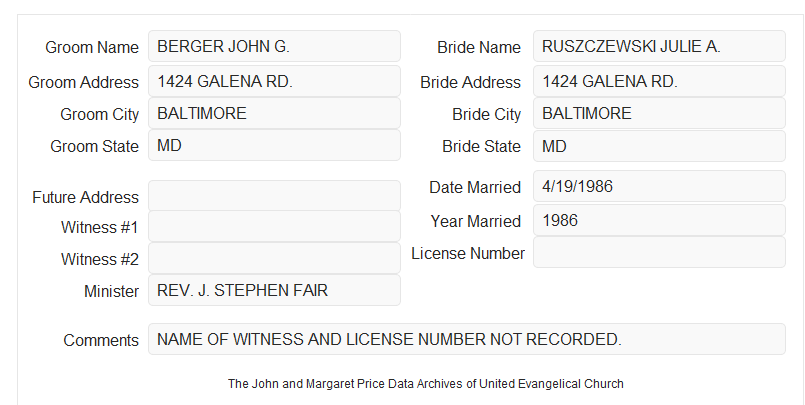Click the Comments text field

467,339
